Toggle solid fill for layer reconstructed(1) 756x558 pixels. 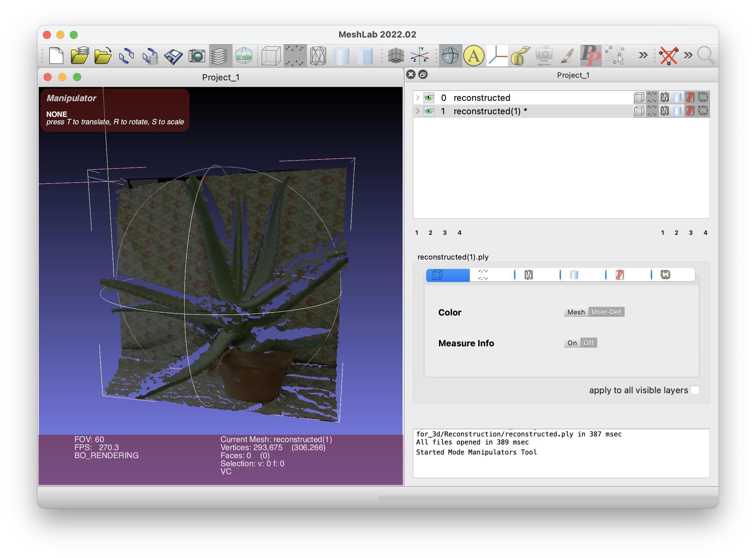tap(677, 111)
